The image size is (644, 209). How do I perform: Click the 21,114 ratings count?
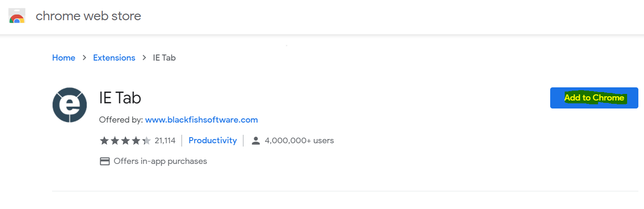(x=165, y=140)
